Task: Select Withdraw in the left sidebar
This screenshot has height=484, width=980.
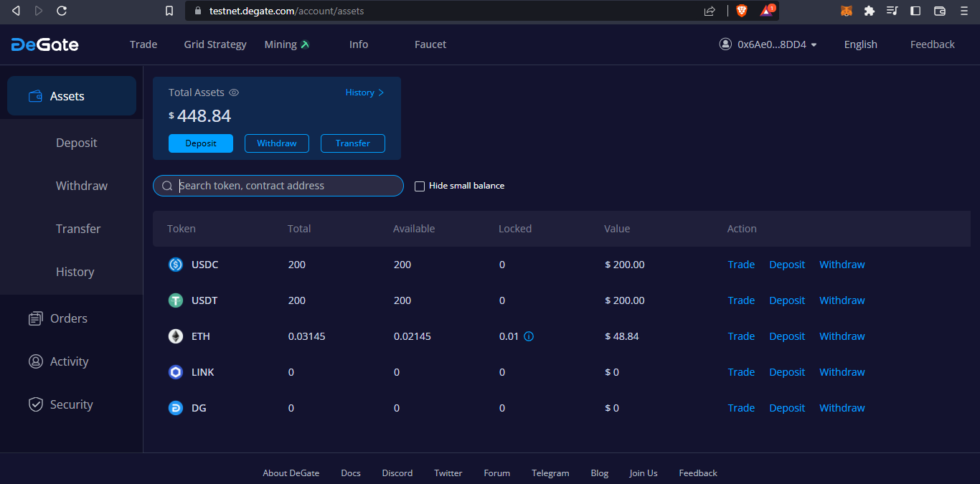Action: click(82, 186)
